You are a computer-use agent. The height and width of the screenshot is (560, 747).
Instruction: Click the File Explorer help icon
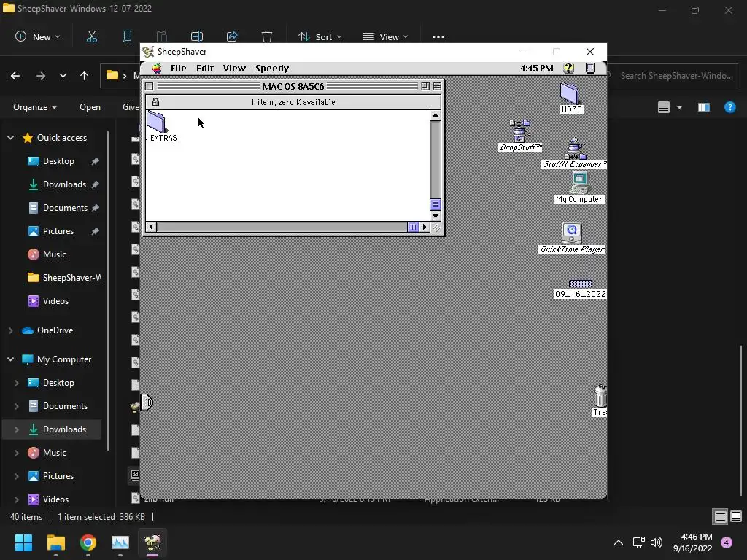coord(729,107)
